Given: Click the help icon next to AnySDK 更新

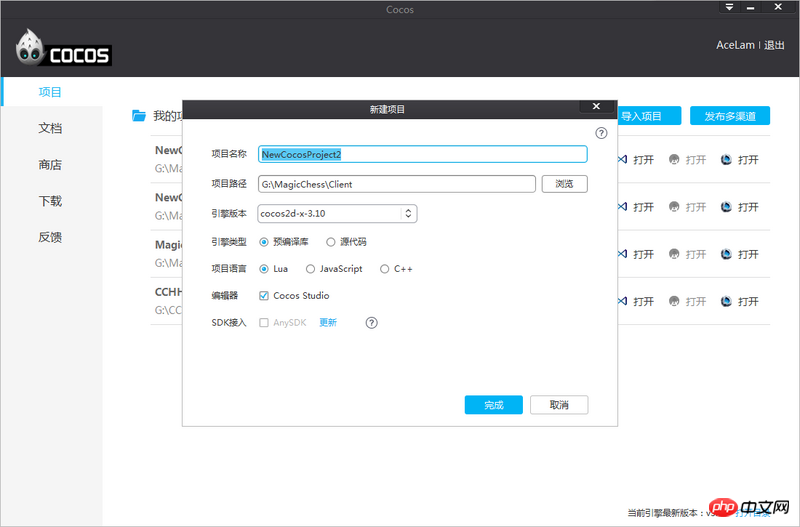Looking at the screenshot, I should point(371,322).
